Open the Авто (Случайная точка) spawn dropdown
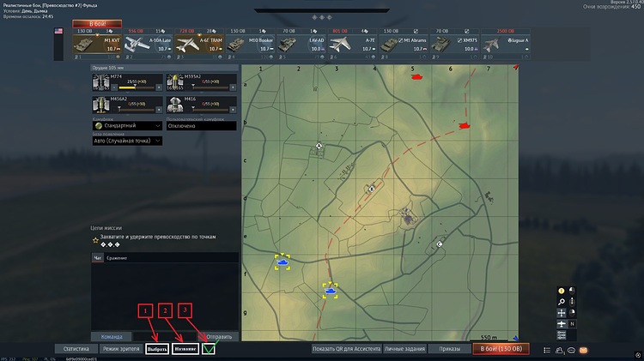The image size is (644, 361). [x=127, y=141]
